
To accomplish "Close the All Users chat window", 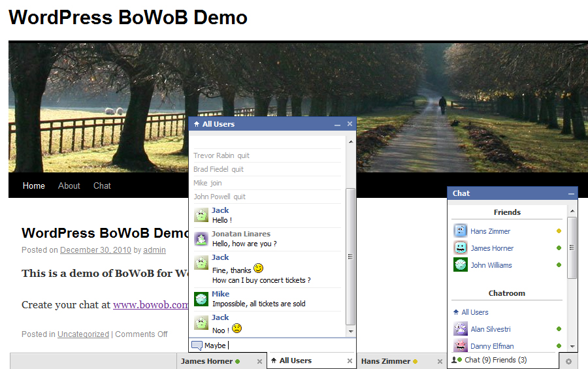I will click(x=350, y=123).
